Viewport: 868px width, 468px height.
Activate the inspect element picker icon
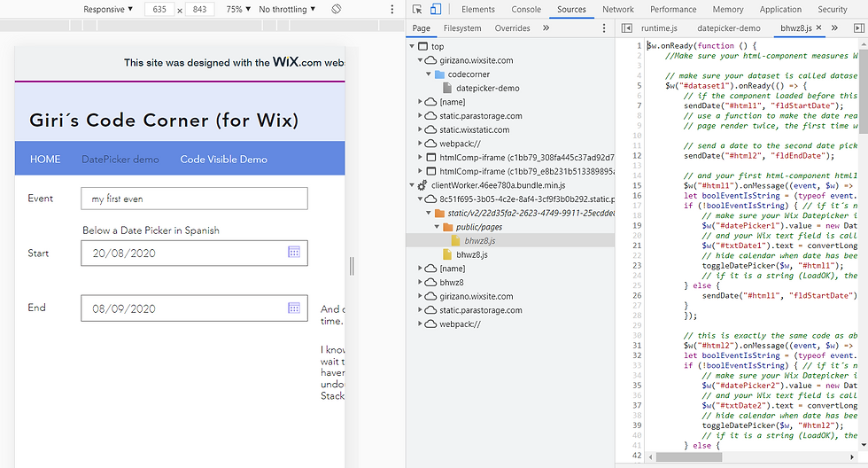417,9
